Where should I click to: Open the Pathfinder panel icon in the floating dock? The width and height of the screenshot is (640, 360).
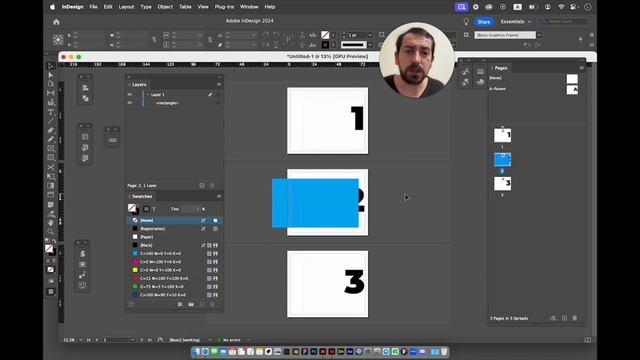click(x=85, y=98)
